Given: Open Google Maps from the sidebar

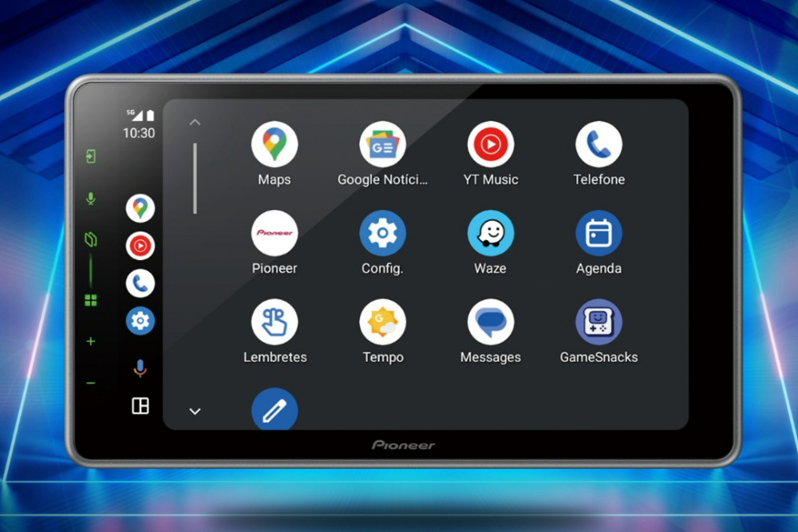Looking at the screenshot, I should pos(140,208).
